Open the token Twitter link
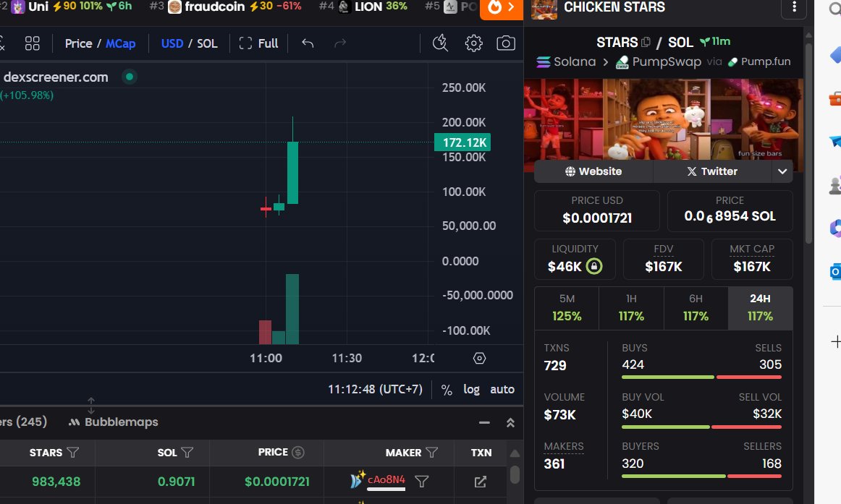Screen dimensions: 841x504 [711, 171]
